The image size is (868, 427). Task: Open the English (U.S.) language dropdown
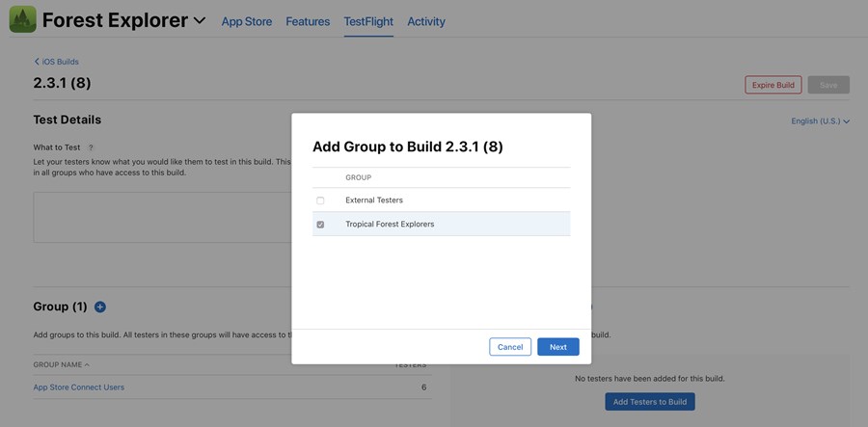click(x=820, y=121)
